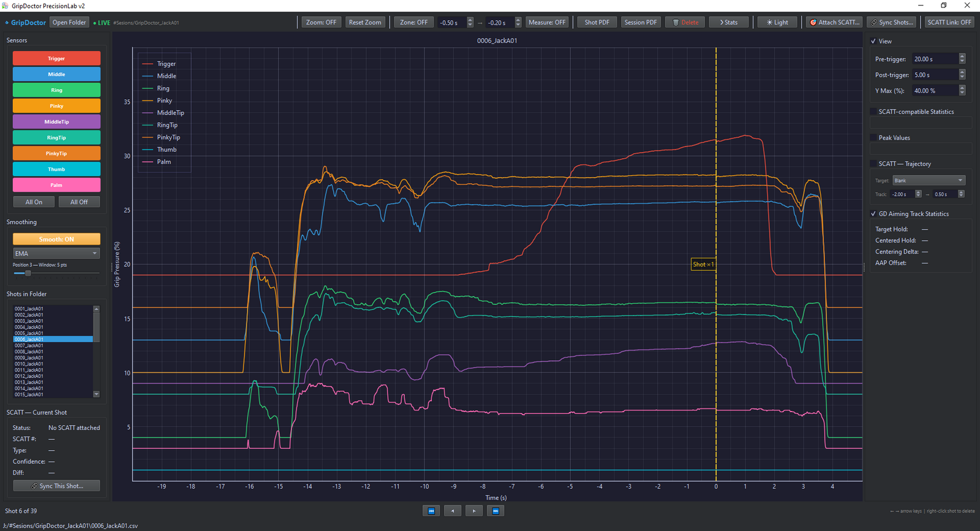Enable SCATT-compatible Statistics checkbox
Viewport: 980px width, 531px height.
coord(873,111)
